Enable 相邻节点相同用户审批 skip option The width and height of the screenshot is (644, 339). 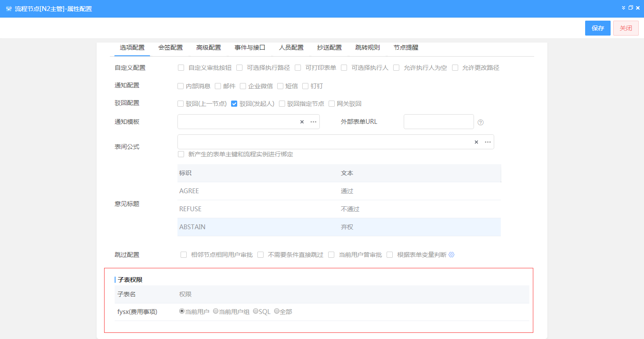tap(184, 255)
